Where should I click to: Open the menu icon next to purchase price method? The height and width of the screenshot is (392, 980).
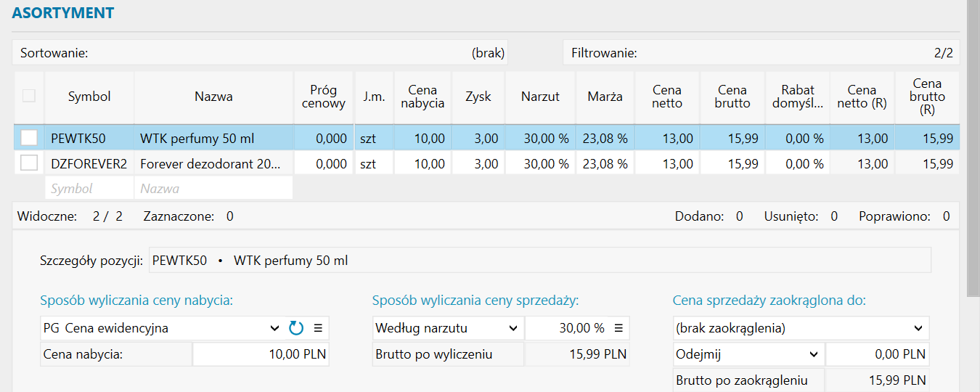[317, 328]
